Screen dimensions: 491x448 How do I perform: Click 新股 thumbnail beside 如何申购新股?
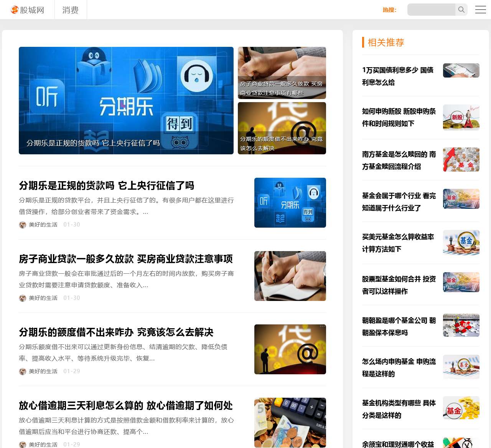click(x=461, y=117)
